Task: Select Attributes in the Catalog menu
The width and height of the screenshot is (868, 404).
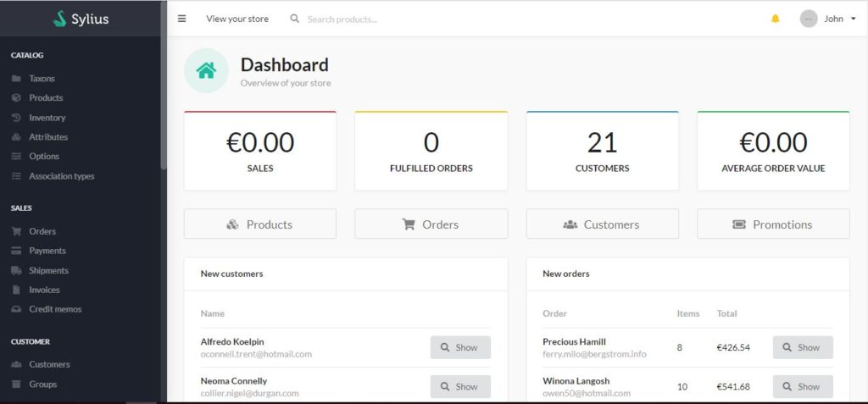Action: point(48,136)
